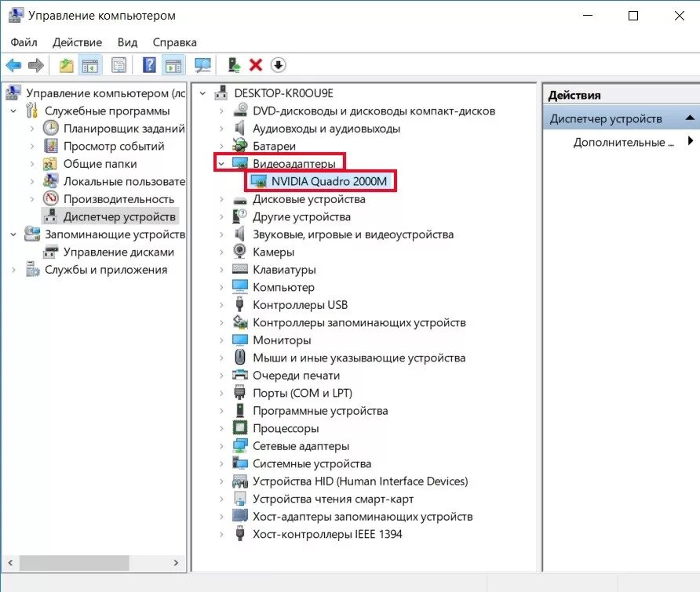
Task: Collapse the Запоминающие устройства node
Action: (x=13, y=234)
